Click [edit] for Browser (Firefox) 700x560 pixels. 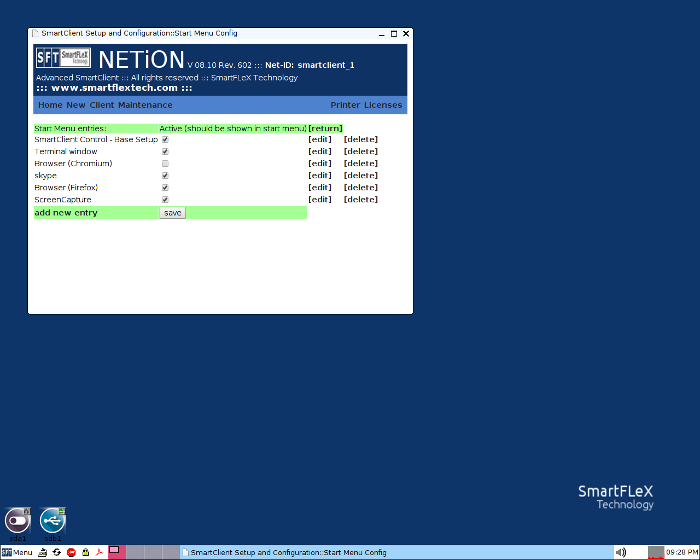(320, 188)
